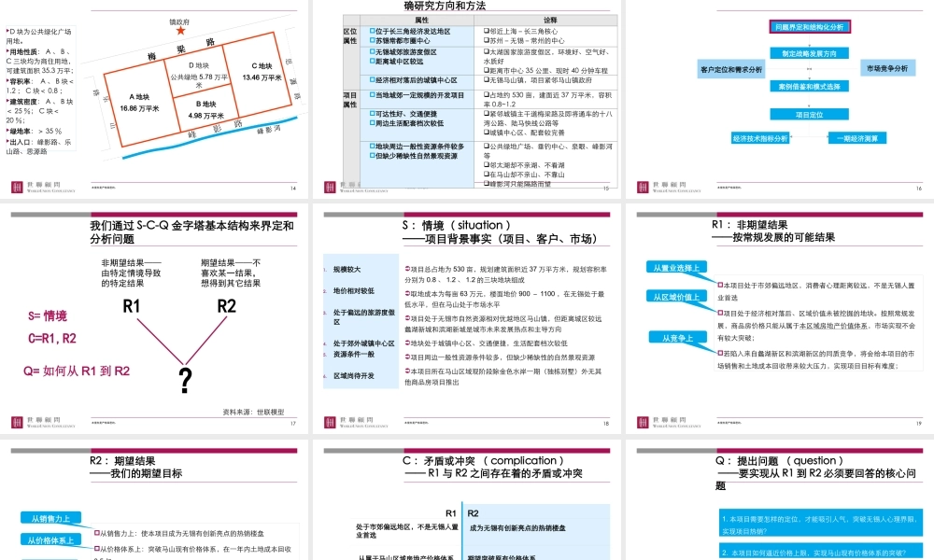
Task: Open the R2: 期望结果 slide
Action: [154, 500]
